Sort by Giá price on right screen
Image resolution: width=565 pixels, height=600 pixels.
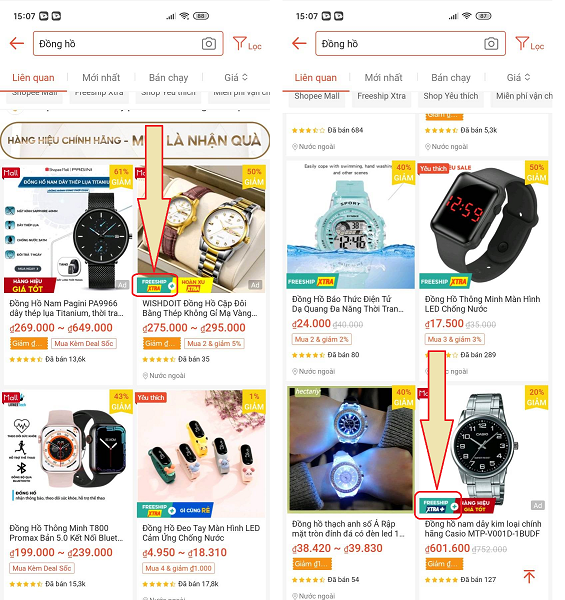[518, 78]
